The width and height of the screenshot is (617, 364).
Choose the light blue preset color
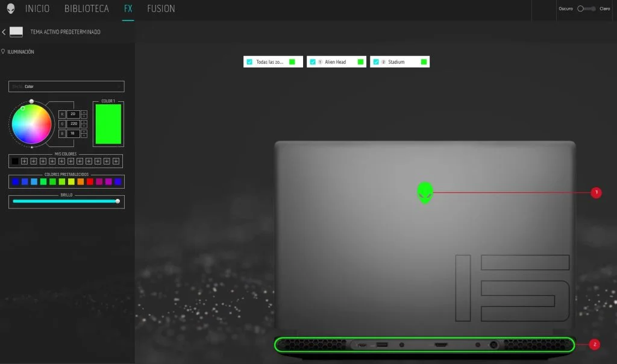[x=34, y=182]
